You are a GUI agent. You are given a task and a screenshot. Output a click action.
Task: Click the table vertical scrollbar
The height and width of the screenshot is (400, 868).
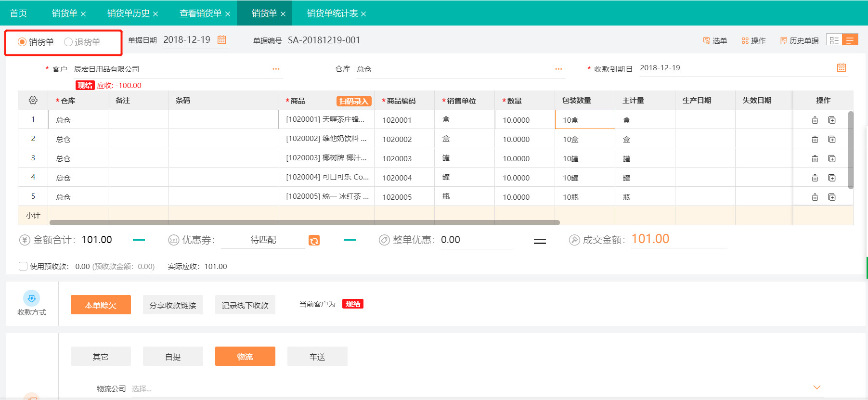click(x=850, y=150)
